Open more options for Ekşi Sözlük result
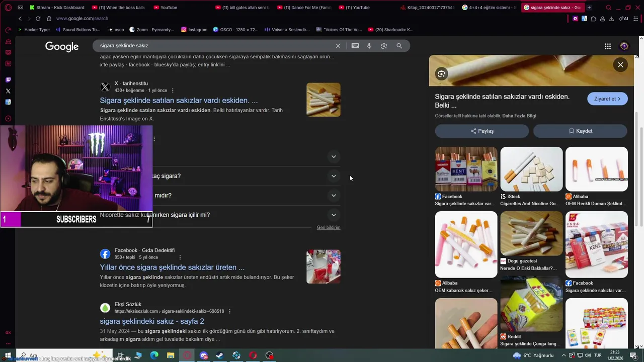Viewport: 644px width, 362px height. point(229,311)
